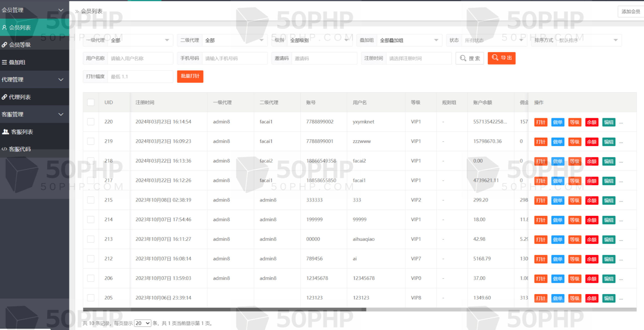Click the 用户名称 input field
Viewport: 644px width, 330px height.
click(140, 58)
